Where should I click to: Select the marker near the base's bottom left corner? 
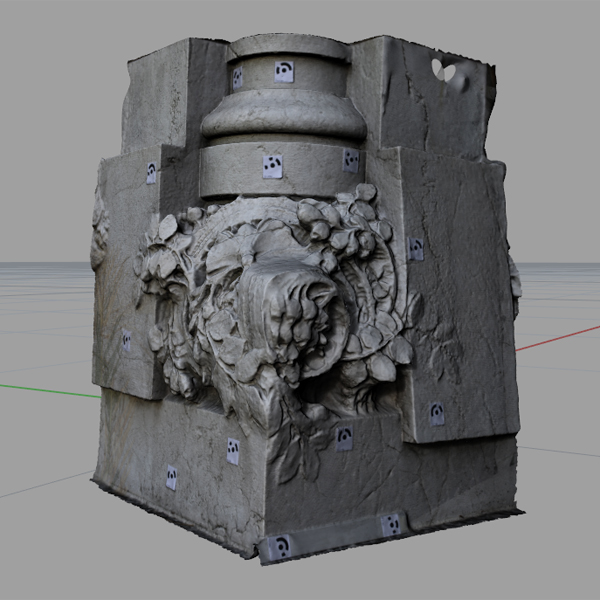click(x=171, y=477)
